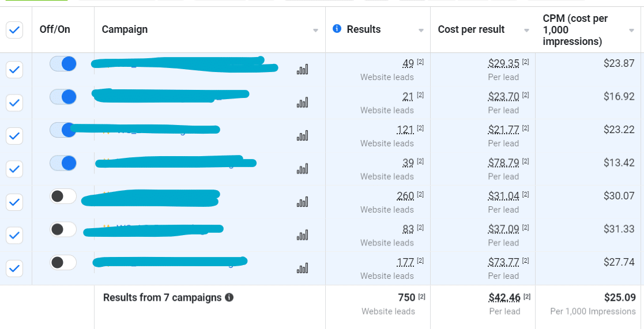The width and height of the screenshot is (644, 329).
Task: Open the Cost per result column dropdown
Action: pos(526,31)
